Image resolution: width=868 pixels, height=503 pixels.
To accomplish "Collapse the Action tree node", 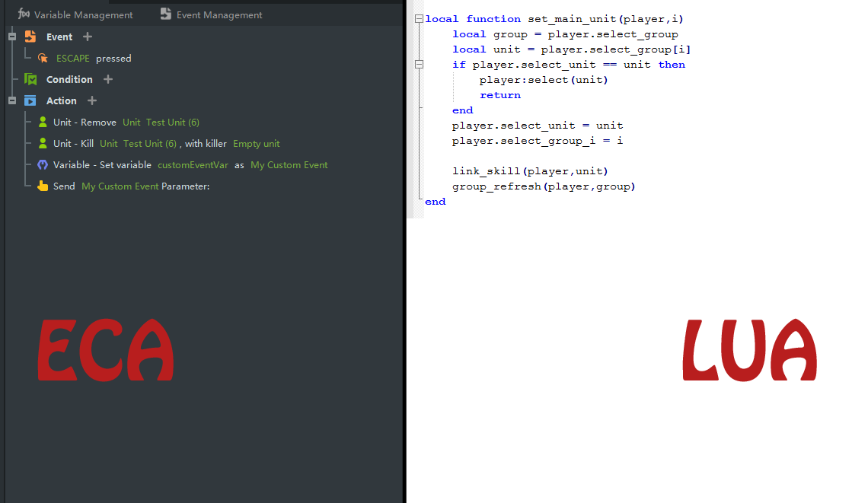I will 12,100.
